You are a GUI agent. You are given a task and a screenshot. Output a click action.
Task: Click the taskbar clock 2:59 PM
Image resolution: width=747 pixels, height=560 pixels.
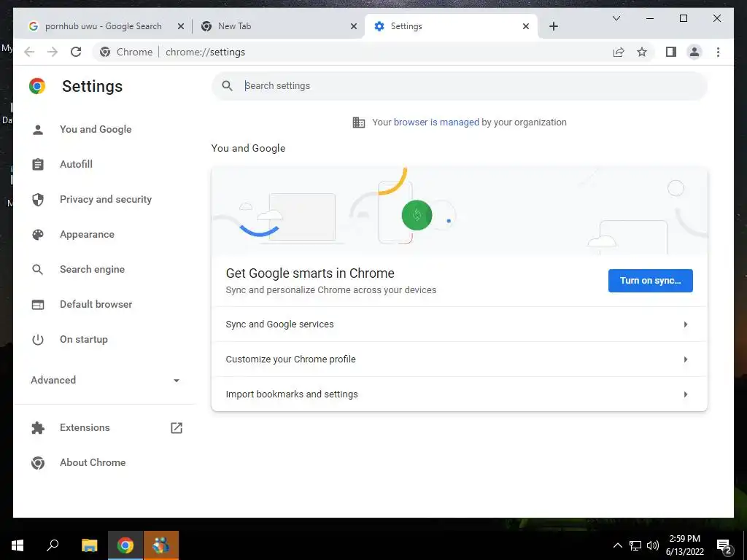[684, 539]
